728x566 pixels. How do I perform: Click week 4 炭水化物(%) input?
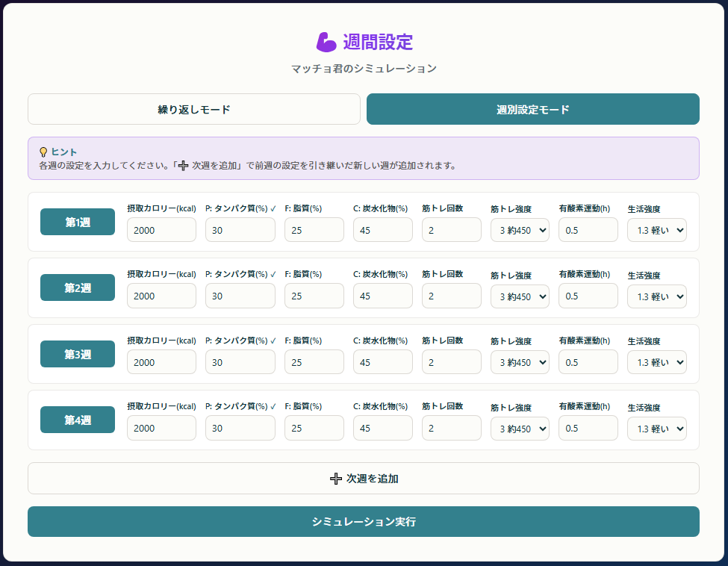pos(383,428)
